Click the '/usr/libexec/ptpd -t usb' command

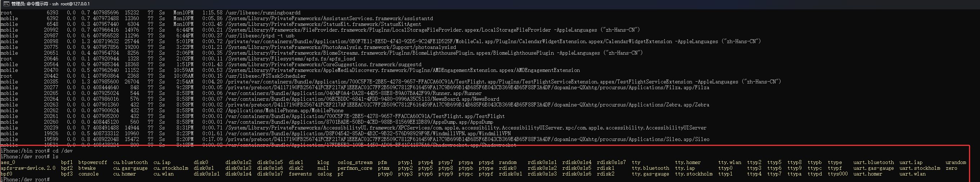pyautogui.click(x=260, y=36)
